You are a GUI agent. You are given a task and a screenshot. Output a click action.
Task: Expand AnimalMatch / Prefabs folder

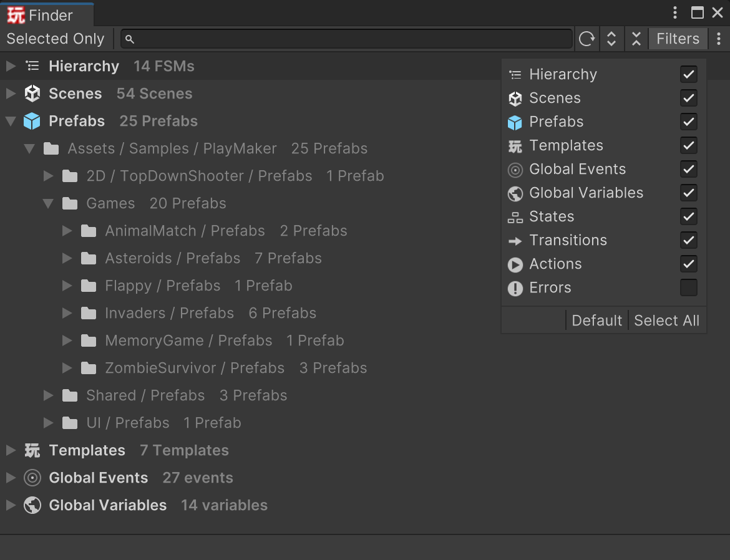click(x=67, y=231)
